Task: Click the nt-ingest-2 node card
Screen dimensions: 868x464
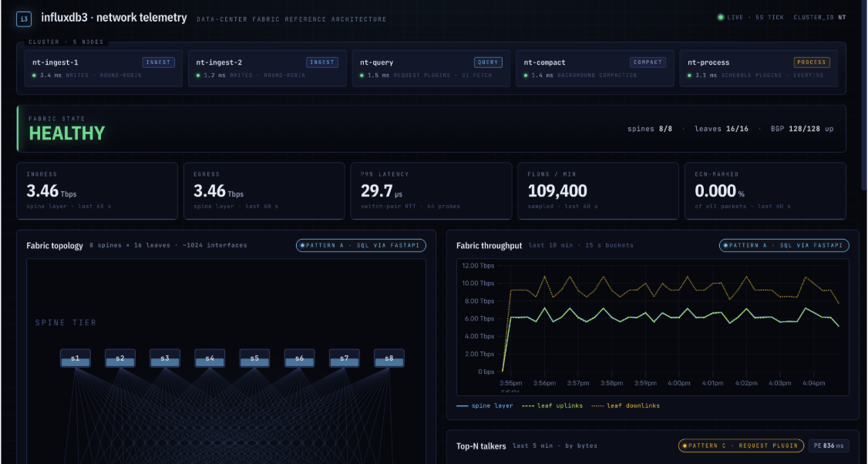Action: pos(267,68)
